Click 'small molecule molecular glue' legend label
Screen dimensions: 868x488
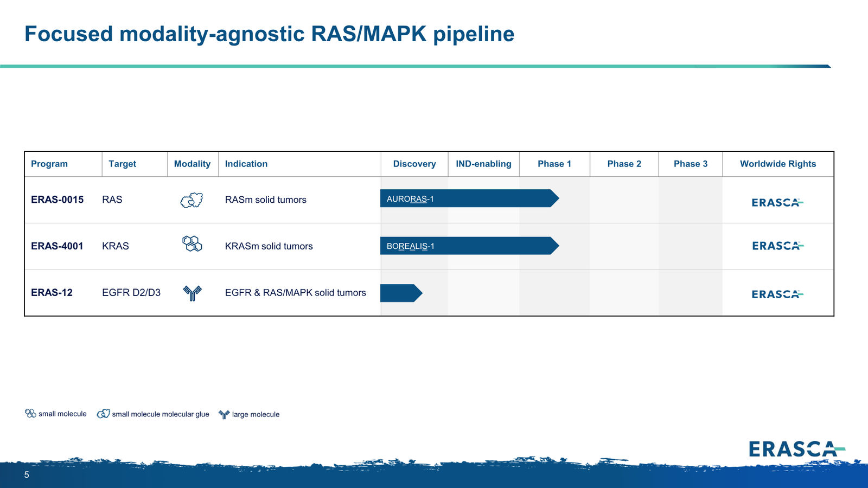(161, 414)
